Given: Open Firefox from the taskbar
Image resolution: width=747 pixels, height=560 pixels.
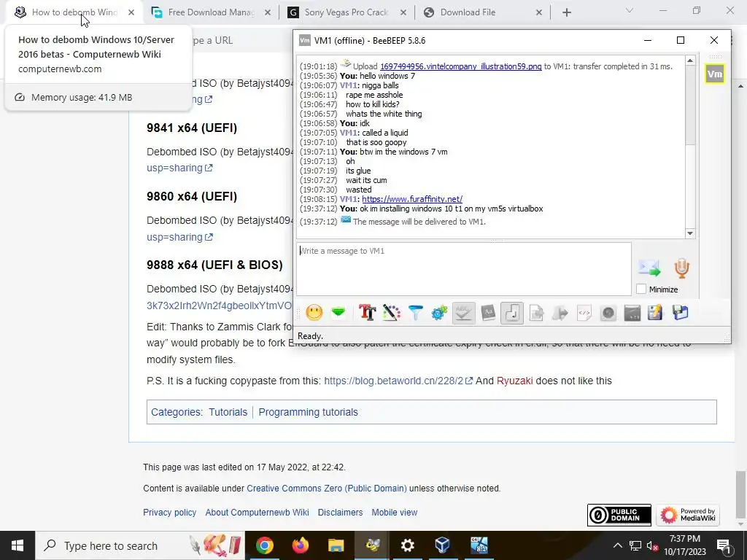Looking at the screenshot, I should coord(300,545).
